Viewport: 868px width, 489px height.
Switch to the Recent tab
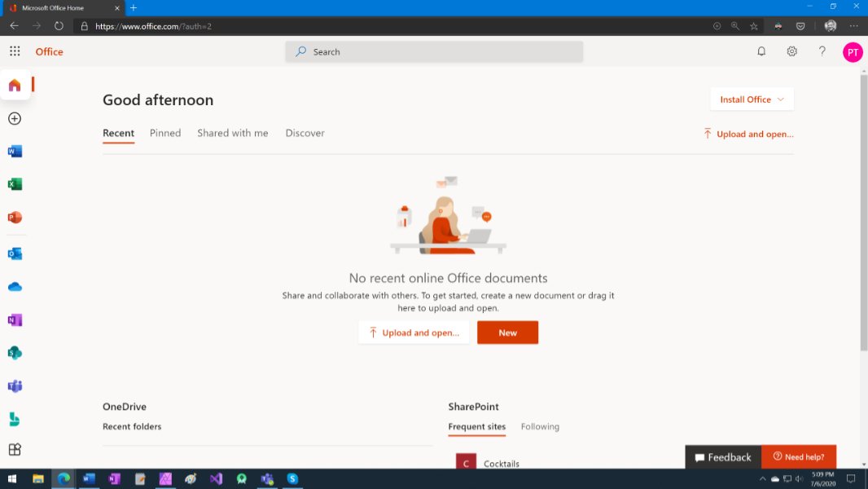(x=118, y=133)
